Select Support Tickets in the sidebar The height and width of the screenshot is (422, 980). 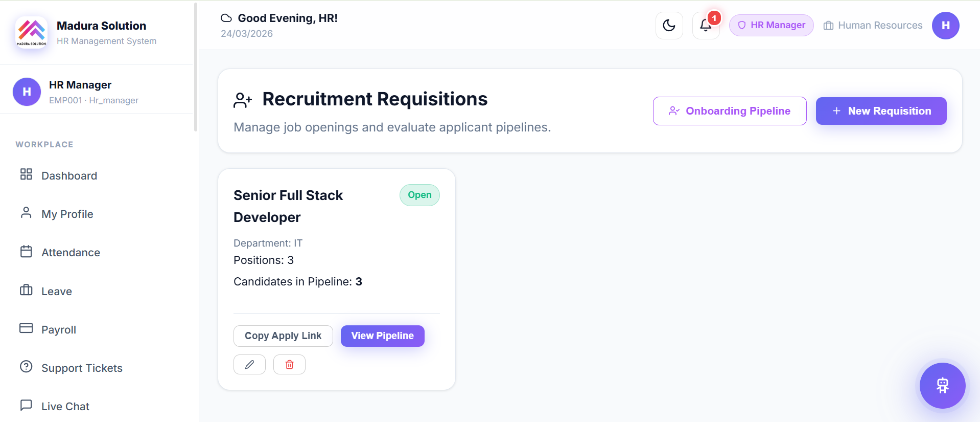coord(82,368)
